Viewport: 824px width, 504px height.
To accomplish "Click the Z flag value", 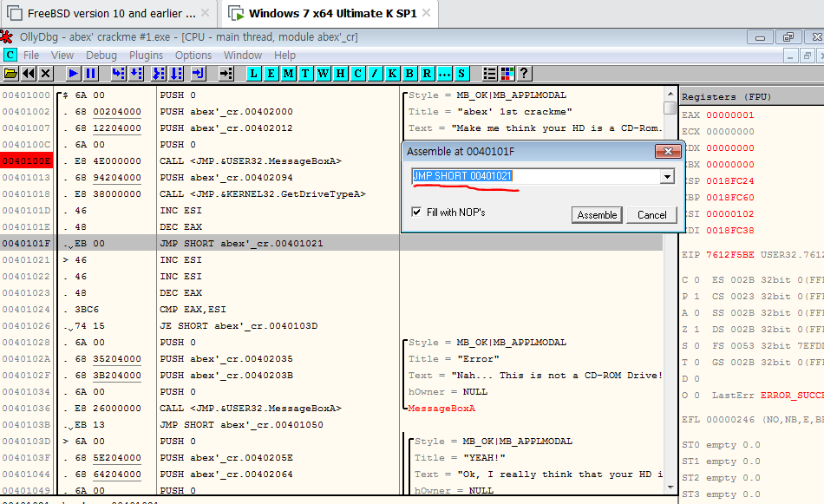I will pos(696,330).
